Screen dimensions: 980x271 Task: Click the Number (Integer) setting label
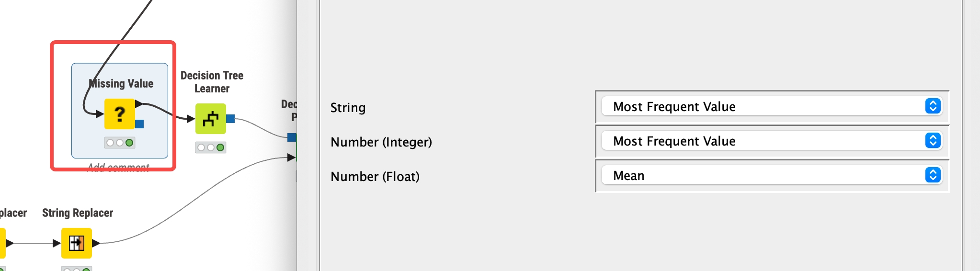pos(381,142)
